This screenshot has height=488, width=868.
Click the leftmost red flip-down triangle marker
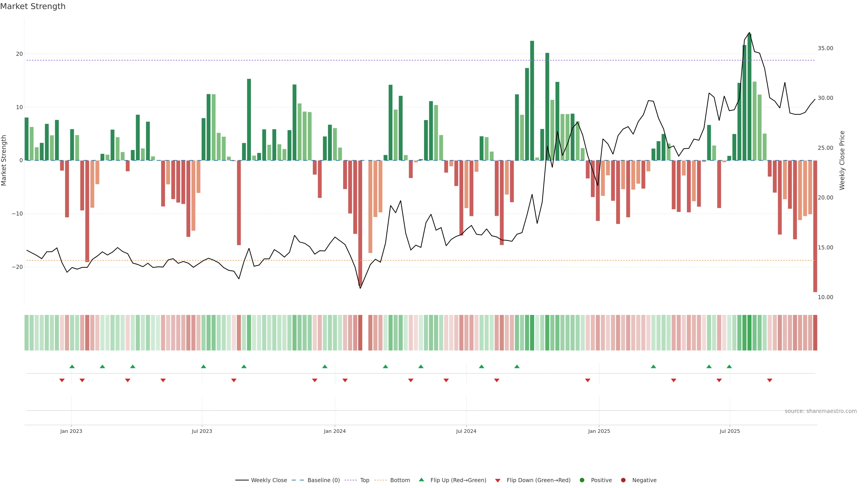click(x=62, y=380)
